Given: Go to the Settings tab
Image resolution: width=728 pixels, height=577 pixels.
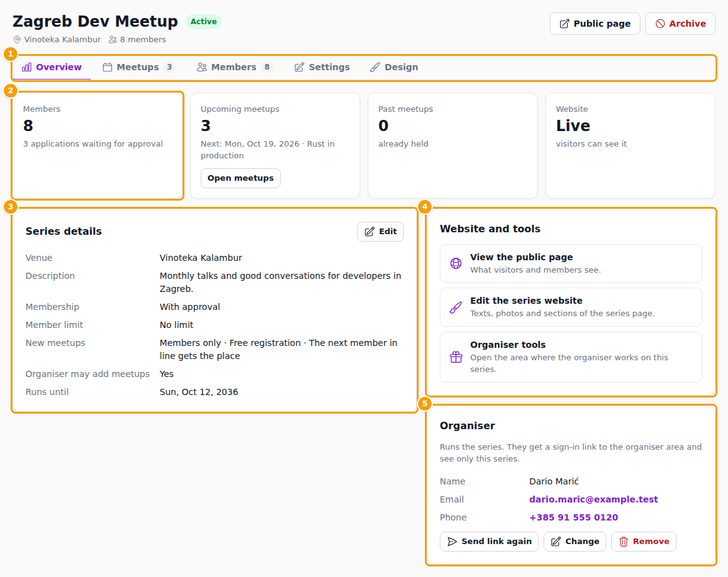Looking at the screenshot, I should (322, 67).
